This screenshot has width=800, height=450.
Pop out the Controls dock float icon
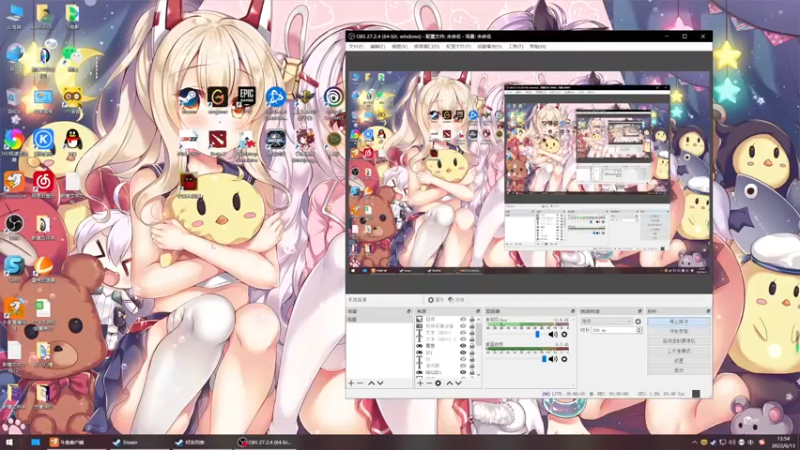pos(708,311)
